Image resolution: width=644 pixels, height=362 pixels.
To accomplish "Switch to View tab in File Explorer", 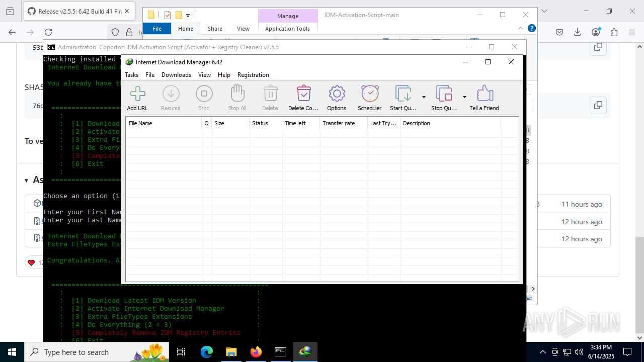I will coord(243,29).
